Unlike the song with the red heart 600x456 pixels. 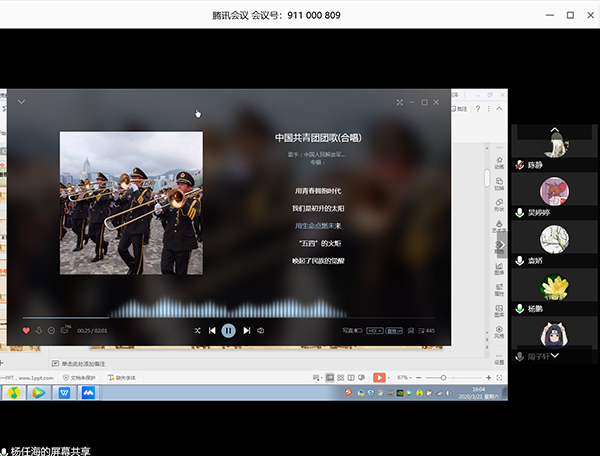(26, 330)
